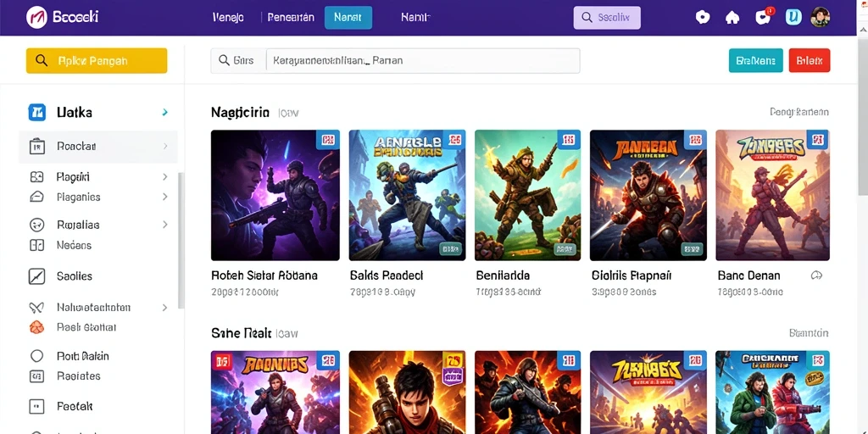Click the teal Braikane button
The height and width of the screenshot is (434, 868).
(x=755, y=61)
